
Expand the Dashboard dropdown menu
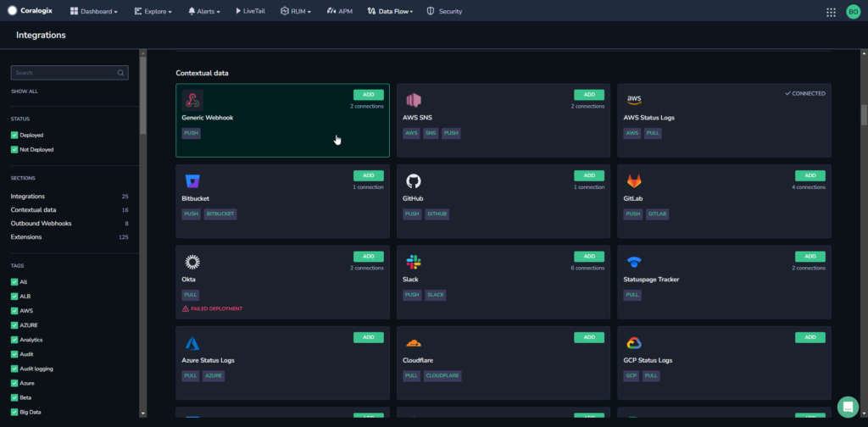pyautogui.click(x=94, y=11)
